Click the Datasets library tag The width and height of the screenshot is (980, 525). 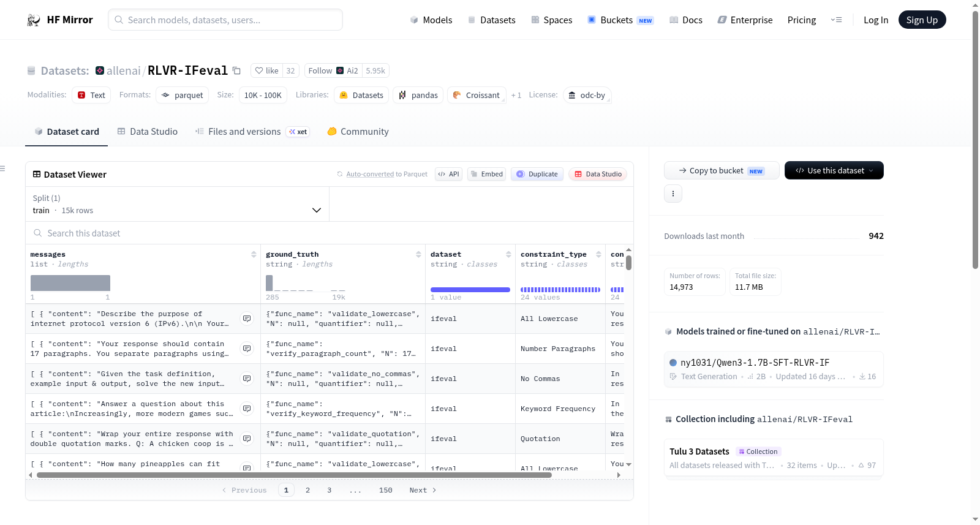[361, 95]
